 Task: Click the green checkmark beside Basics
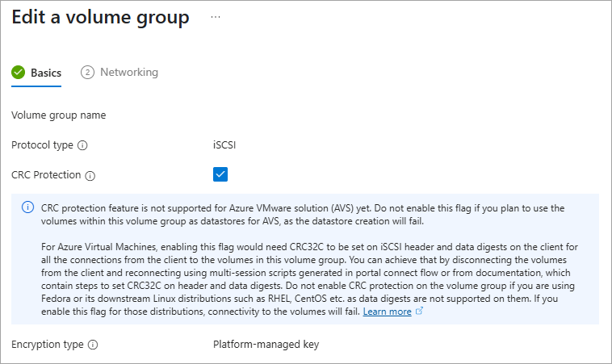(x=18, y=73)
